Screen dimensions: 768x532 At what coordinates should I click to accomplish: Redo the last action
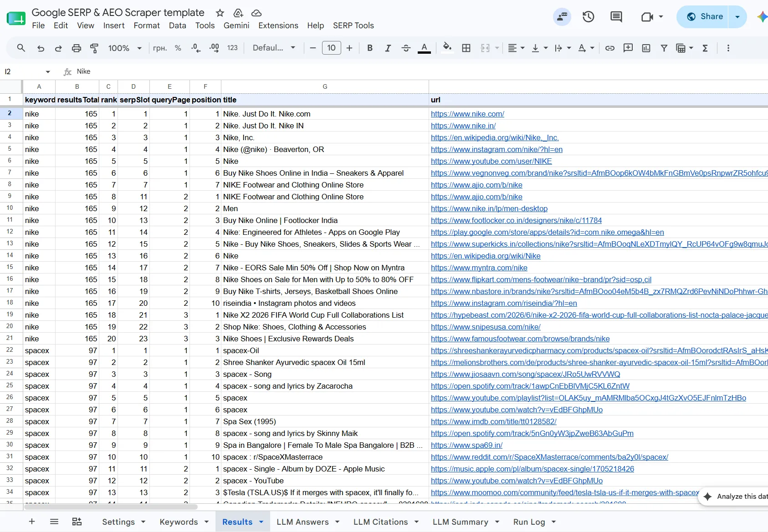58,48
